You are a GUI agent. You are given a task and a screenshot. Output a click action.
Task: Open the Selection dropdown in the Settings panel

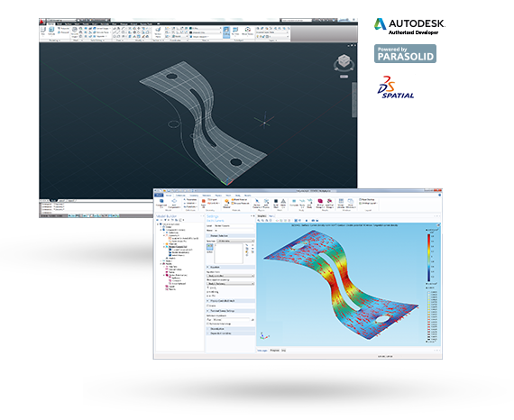coord(235,241)
